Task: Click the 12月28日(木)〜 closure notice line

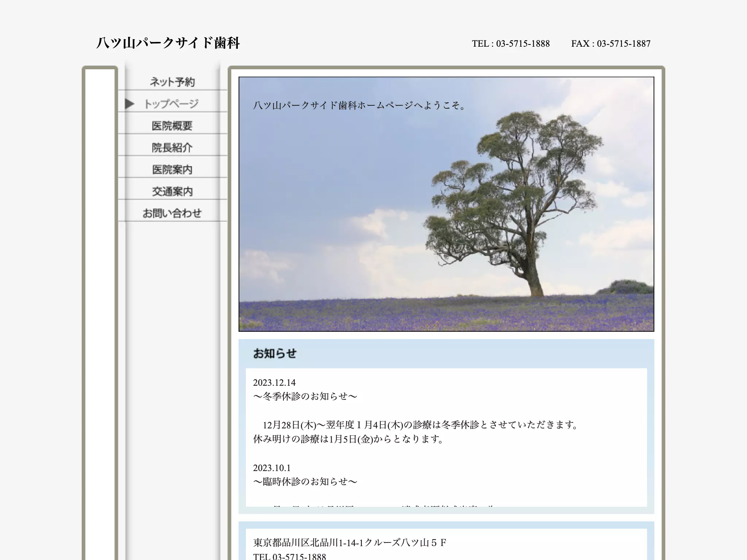Action: coord(421,425)
